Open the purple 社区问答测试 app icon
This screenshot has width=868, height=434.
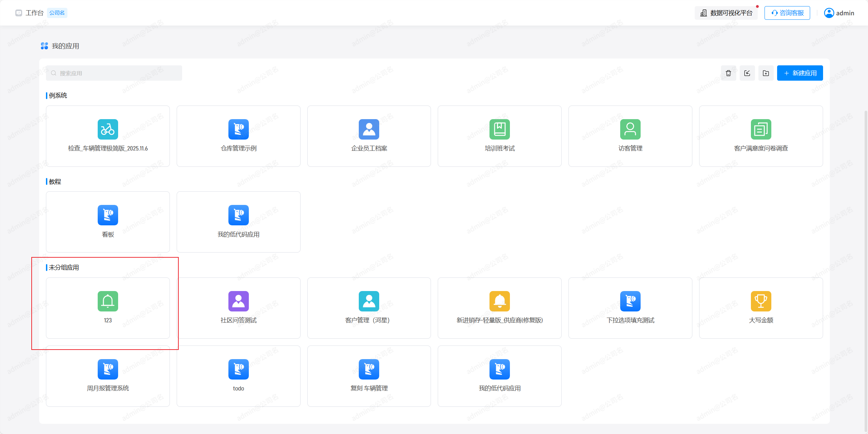238,301
